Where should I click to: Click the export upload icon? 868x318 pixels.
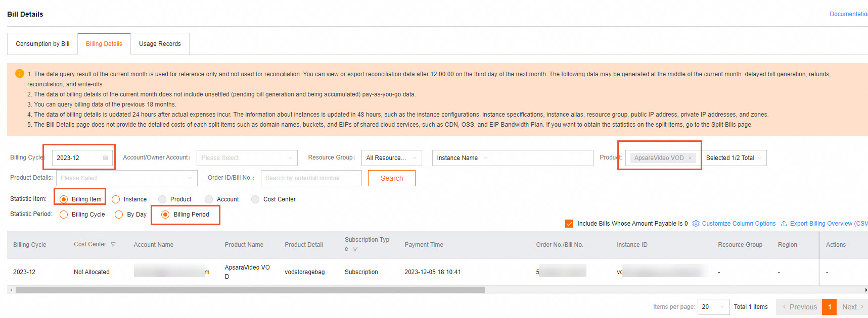(784, 224)
